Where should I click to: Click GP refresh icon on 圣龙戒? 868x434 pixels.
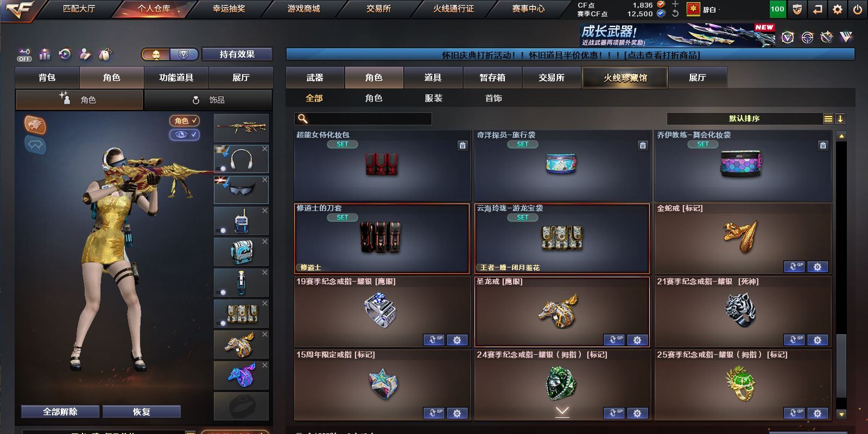[614, 340]
